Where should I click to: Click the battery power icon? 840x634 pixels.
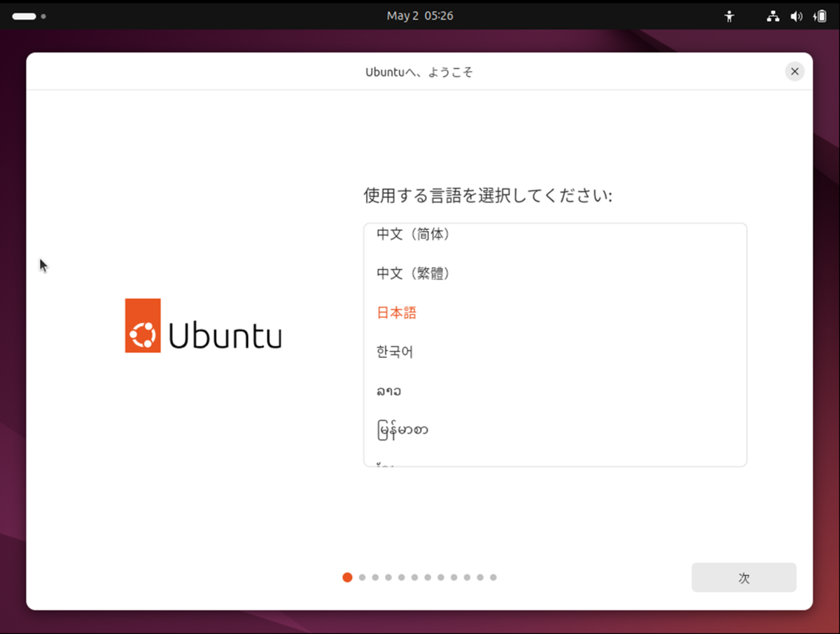click(x=819, y=16)
